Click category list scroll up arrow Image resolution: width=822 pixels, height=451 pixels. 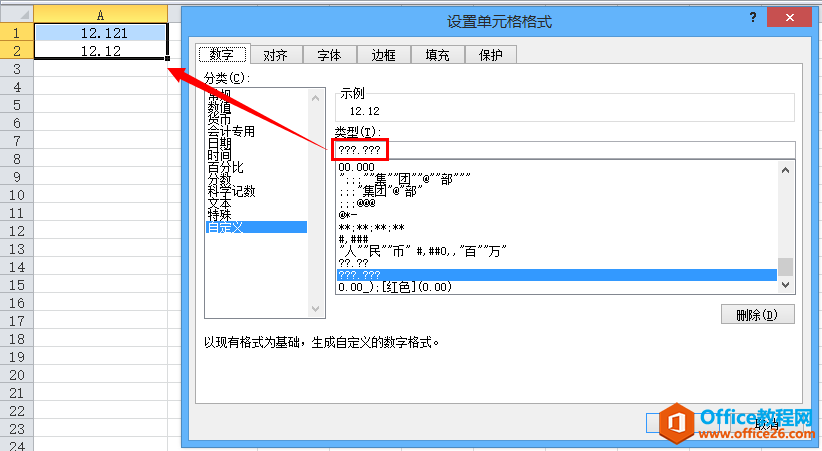[316, 98]
